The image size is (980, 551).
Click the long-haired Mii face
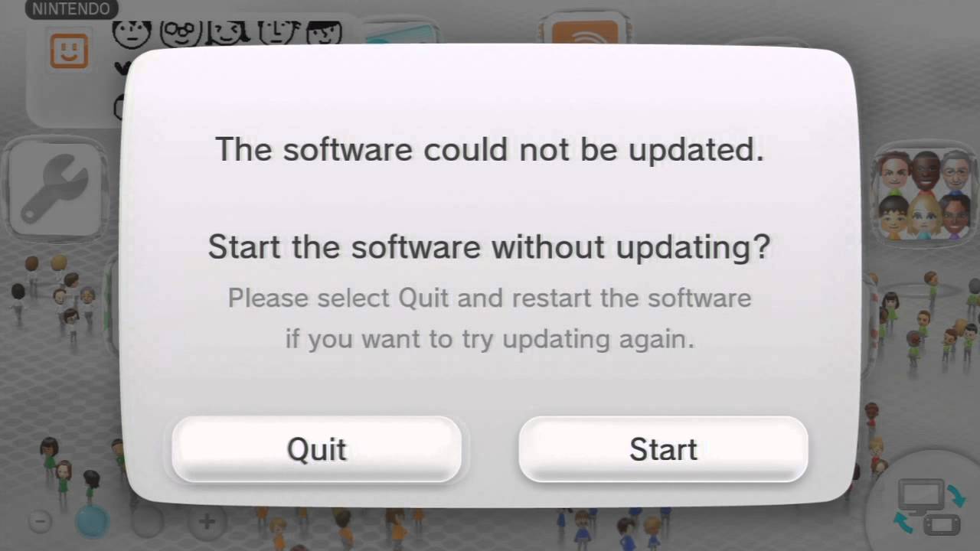tap(227, 32)
